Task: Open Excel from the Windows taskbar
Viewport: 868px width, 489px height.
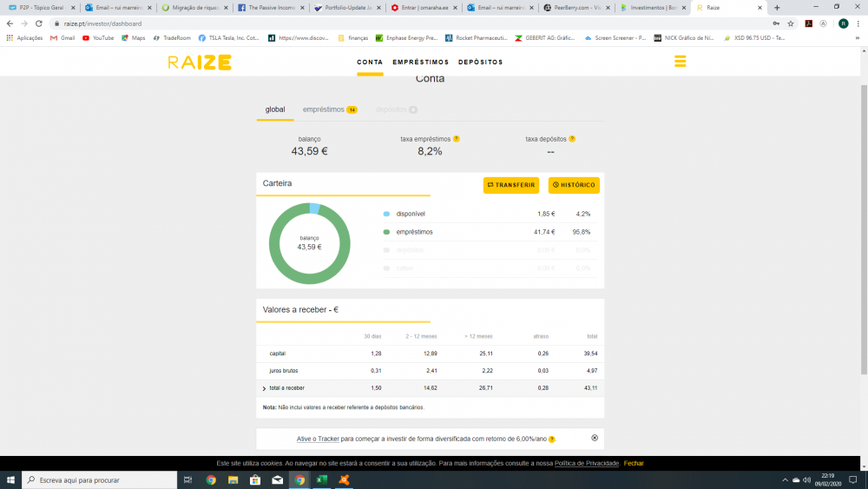Action: click(x=321, y=479)
